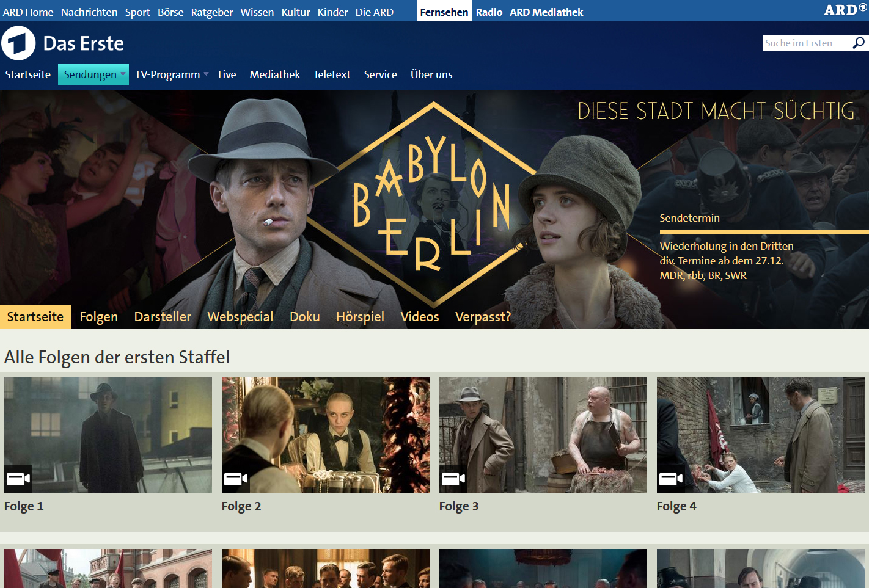Viewport: 869px width, 588px height.
Task: Open the Webspecial tab
Action: pyautogui.click(x=240, y=317)
